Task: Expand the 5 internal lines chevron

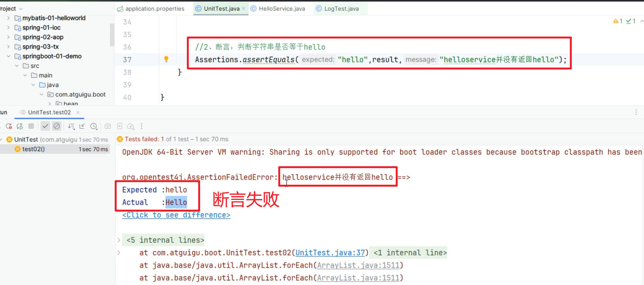Action: coord(119,240)
